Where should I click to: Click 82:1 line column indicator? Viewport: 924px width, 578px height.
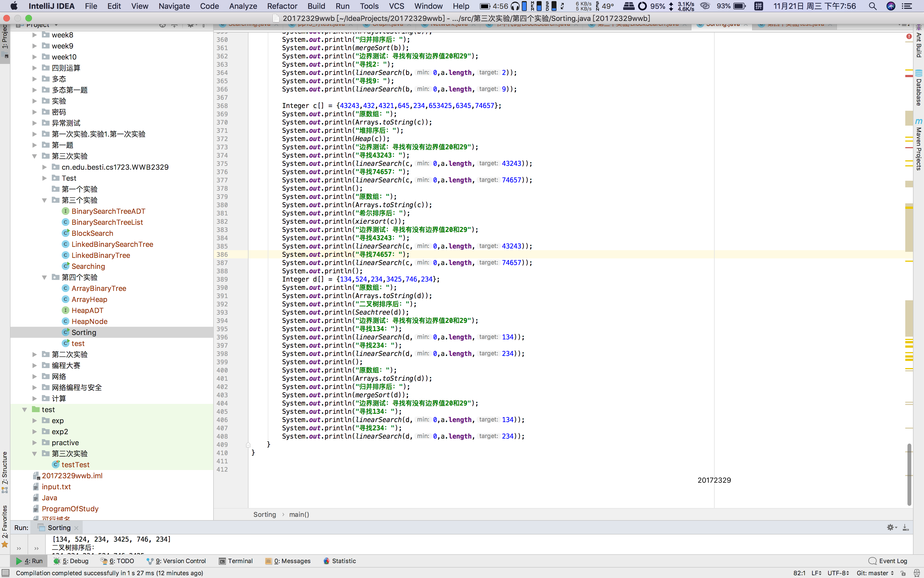click(x=799, y=573)
